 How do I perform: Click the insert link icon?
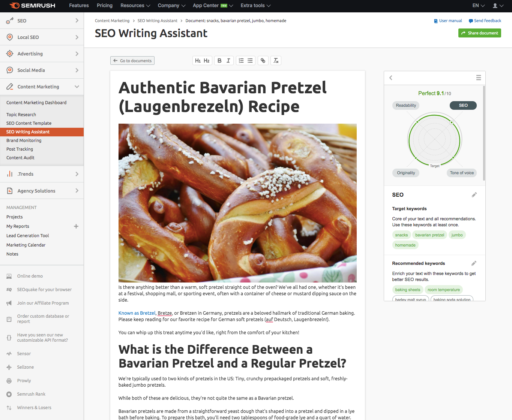click(x=263, y=61)
